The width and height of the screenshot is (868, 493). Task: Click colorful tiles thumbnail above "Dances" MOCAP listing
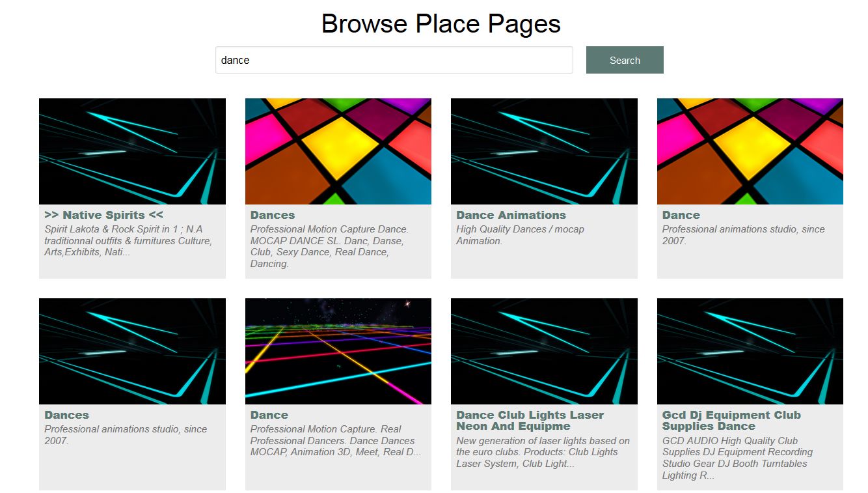[338, 151]
